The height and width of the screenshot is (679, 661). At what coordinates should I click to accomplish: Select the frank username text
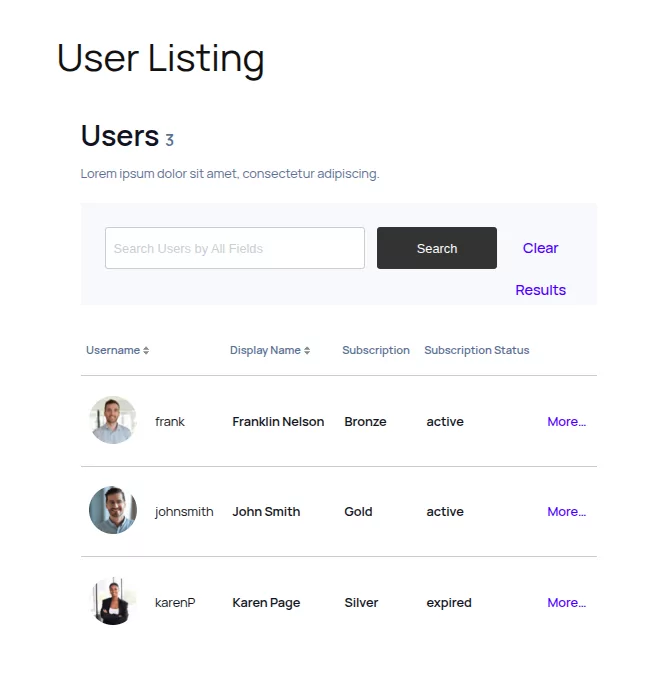pyautogui.click(x=170, y=422)
